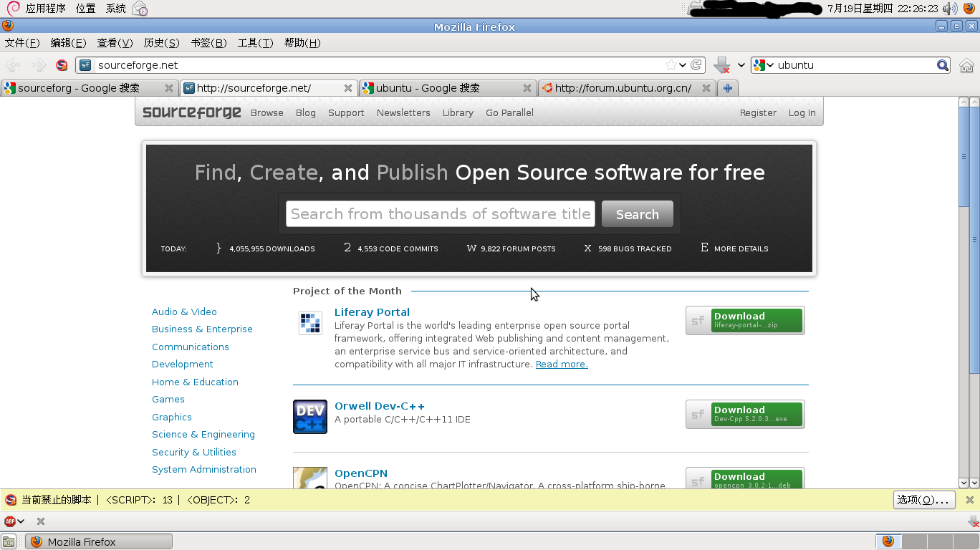980x550 pixels.
Task: Open the 查看(V) menu
Action: pos(115,43)
